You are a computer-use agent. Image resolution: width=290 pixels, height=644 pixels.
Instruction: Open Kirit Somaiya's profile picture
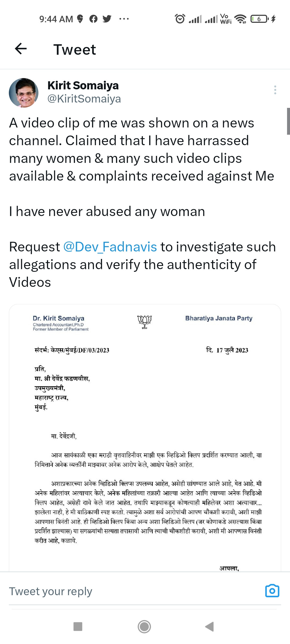click(24, 93)
